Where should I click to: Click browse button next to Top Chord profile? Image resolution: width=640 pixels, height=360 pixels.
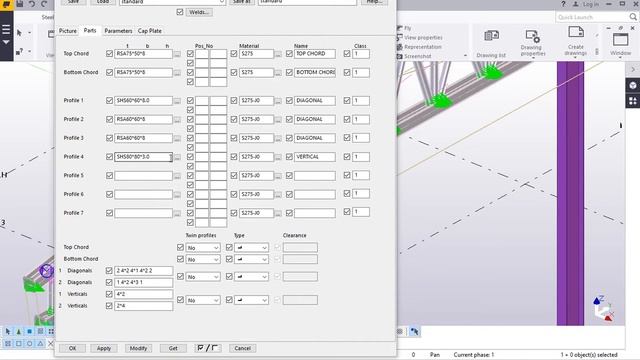(177, 54)
